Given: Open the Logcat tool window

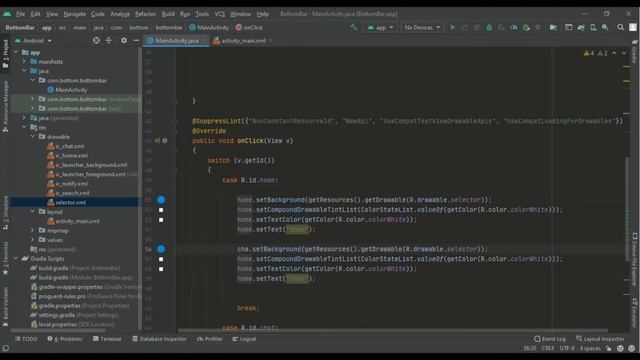Looking at the screenshot, I should click(244, 339).
